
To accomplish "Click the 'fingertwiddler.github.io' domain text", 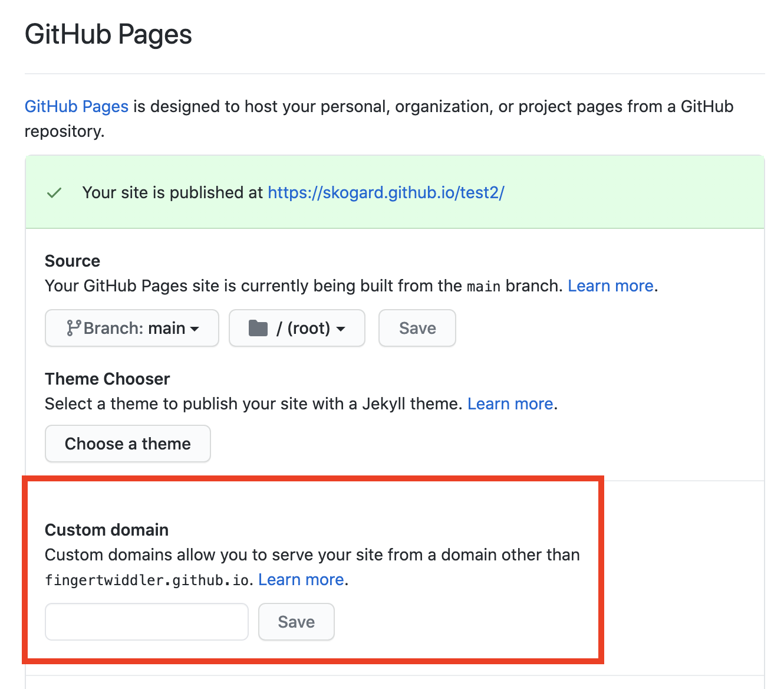I will tap(148, 580).
